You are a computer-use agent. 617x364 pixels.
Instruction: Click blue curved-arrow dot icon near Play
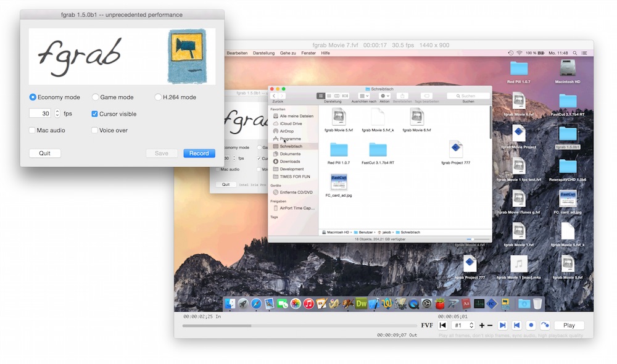pyautogui.click(x=545, y=325)
